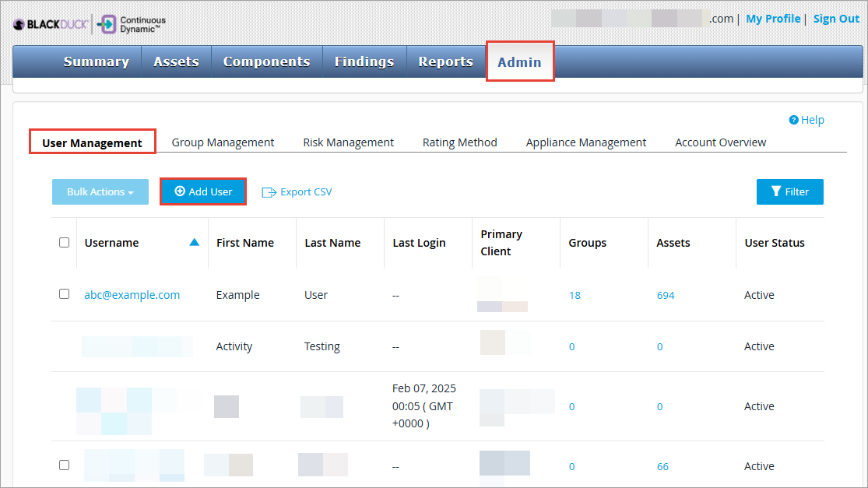This screenshot has height=488, width=868.
Task: Open the user abc@example.com
Action: tap(132, 294)
